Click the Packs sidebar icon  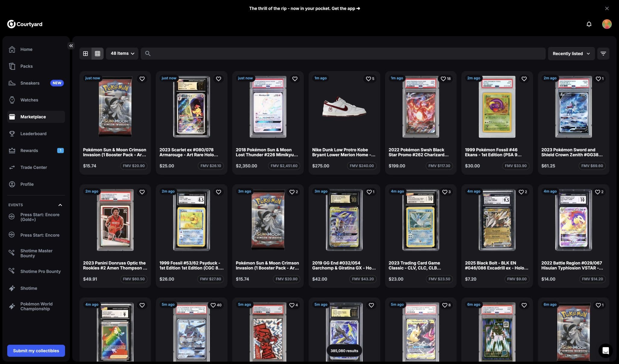point(12,66)
